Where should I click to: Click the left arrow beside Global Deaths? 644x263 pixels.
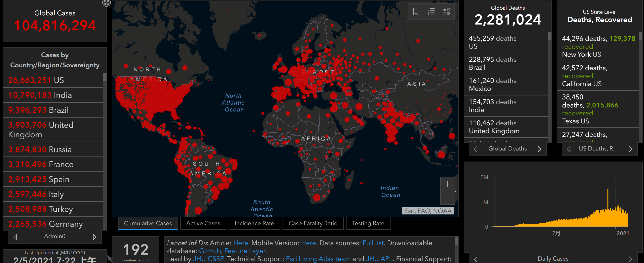coord(476,149)
